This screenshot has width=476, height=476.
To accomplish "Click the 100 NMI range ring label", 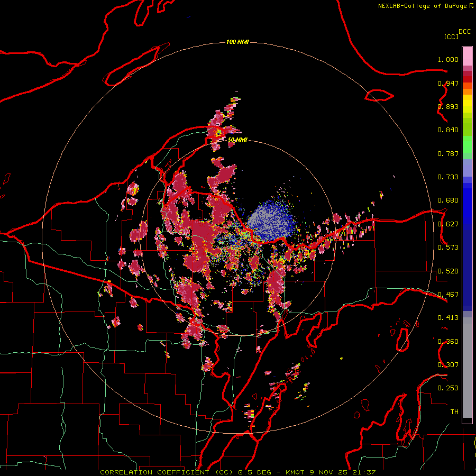I will click(237, 42).
